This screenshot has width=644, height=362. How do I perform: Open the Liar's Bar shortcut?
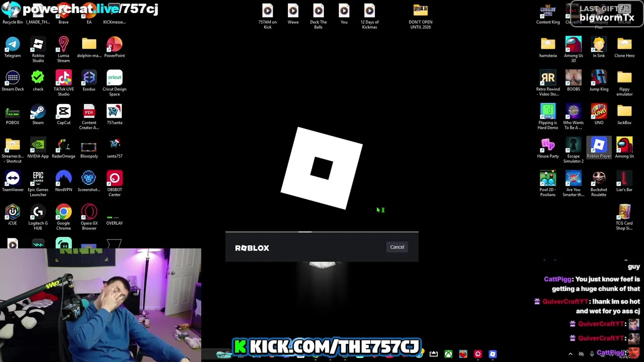click(624, 181)
